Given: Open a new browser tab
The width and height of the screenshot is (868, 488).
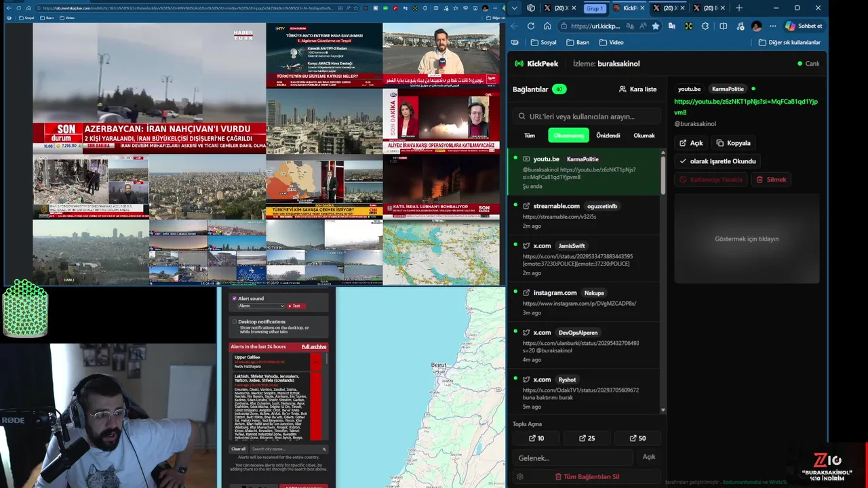Looking at the screenshot, I should (x=739, y=8).
